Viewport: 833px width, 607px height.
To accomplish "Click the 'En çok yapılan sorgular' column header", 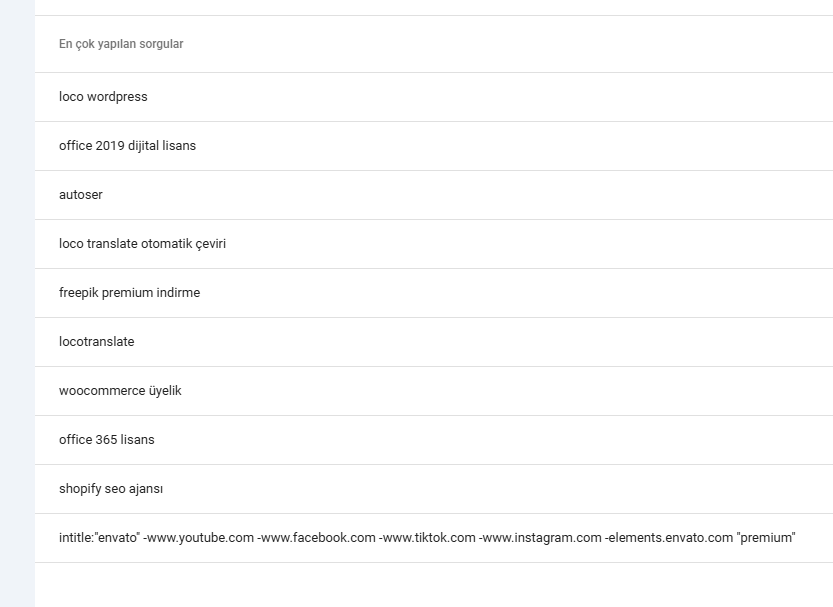I will coord(121,44).
